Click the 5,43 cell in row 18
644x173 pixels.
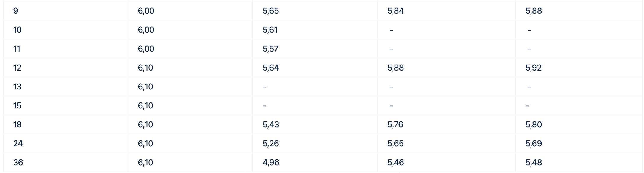(271, 125)
